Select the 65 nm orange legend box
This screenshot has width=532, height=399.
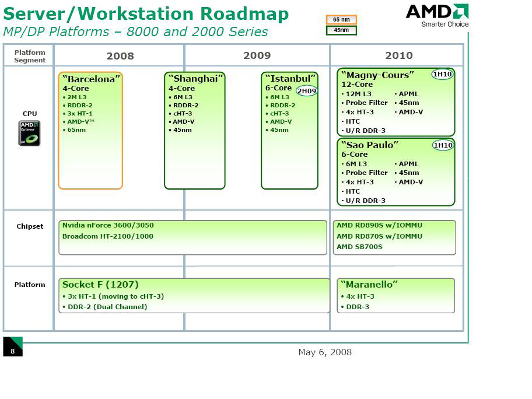click(341, 20)
